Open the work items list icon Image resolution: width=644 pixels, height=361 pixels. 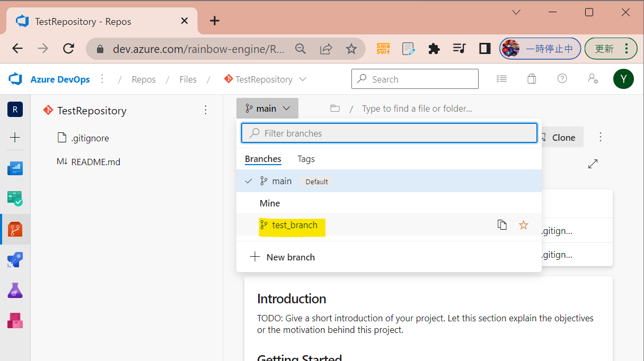click(x=501, y=79)
